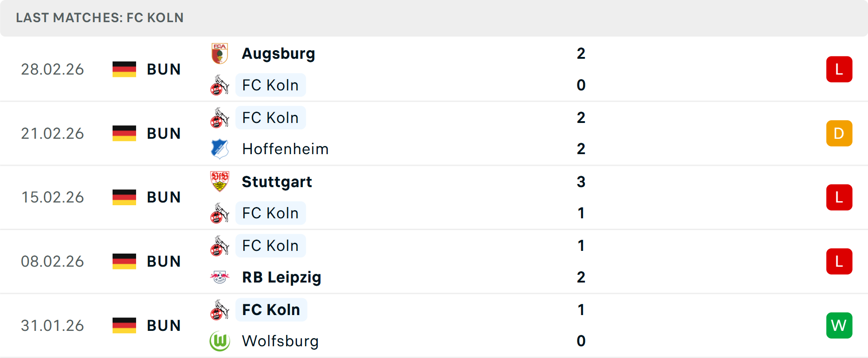868x358 pixels.
Task: Click the Last Matches: FC Koln header
Action: click(x=100, y=18)
